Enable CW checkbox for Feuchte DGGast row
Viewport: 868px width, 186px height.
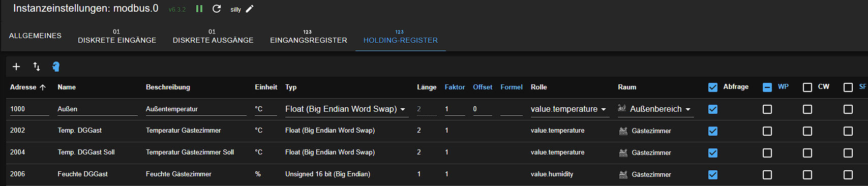[x=807, y=175]
